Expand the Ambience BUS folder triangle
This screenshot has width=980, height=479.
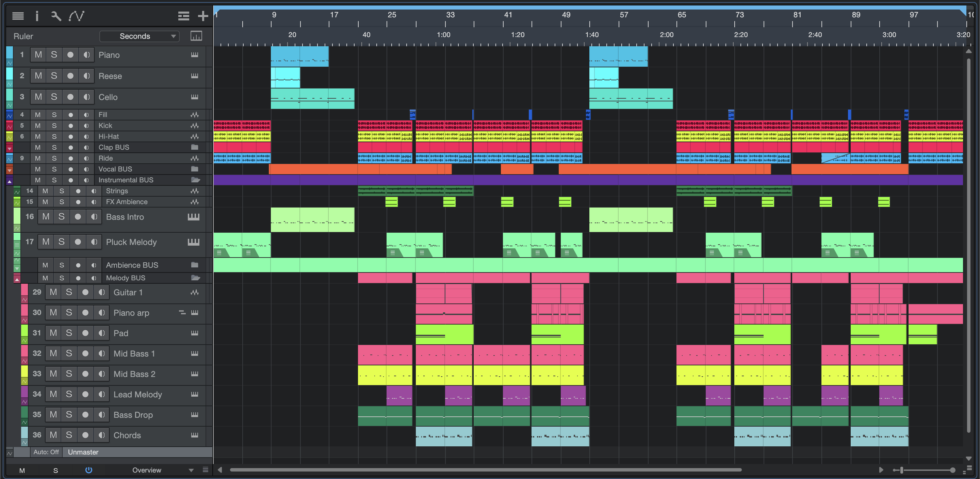[x=17, y=269]
